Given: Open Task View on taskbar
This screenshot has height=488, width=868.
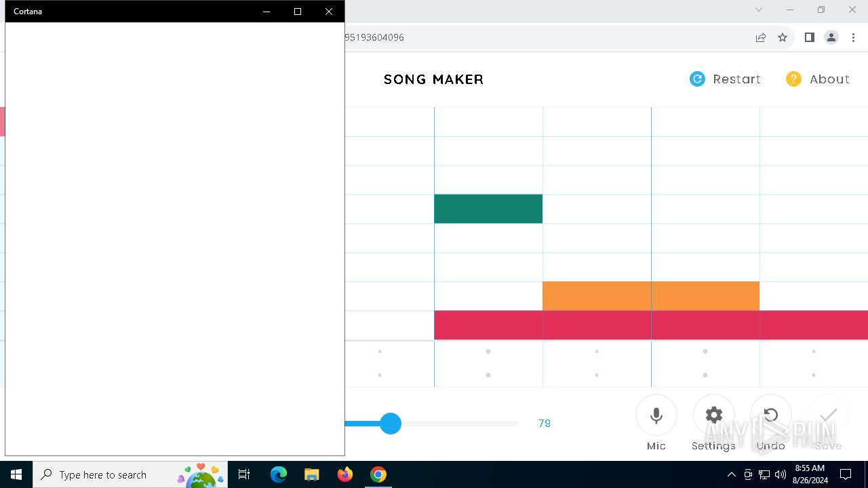Looking at the screenshot, I should pyautogui.click(x=244, y=474).
